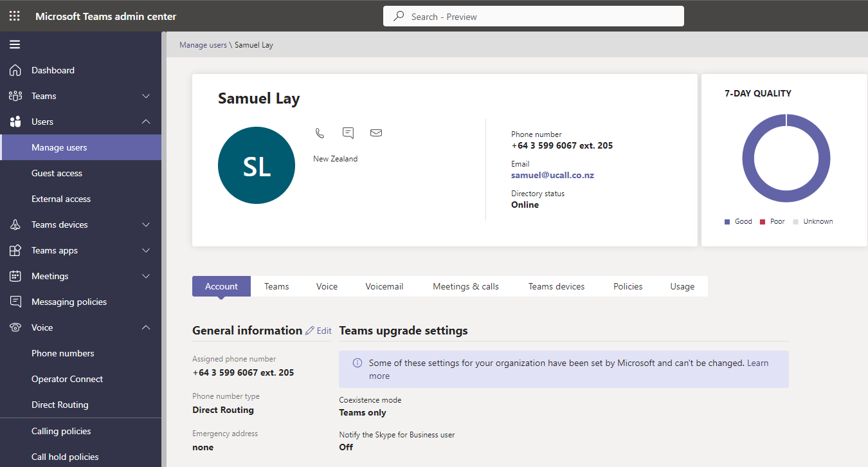Click the Online directory status value
This screenshot has height=467, width=868.
tap(525, 205)
